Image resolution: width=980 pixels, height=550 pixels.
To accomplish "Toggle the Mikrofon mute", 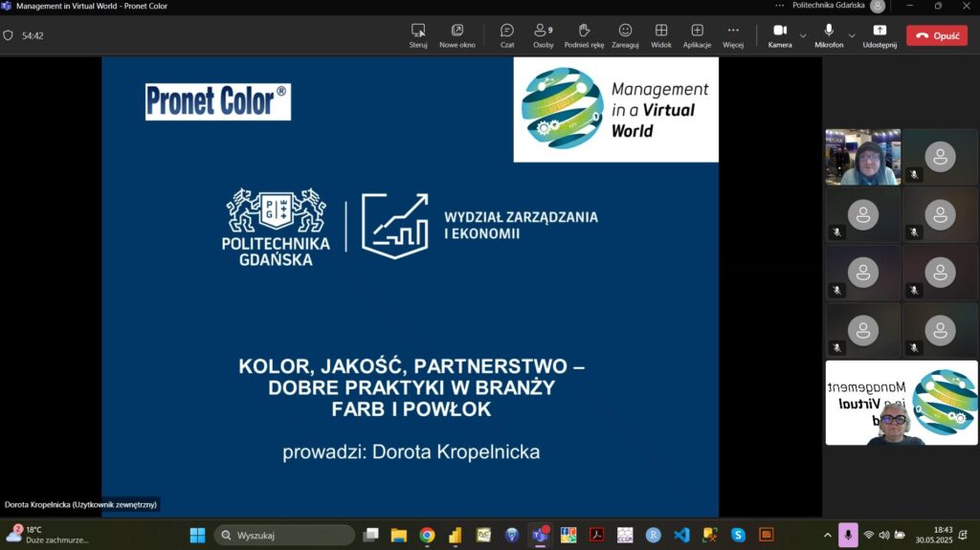I will [x=829, y=35].
